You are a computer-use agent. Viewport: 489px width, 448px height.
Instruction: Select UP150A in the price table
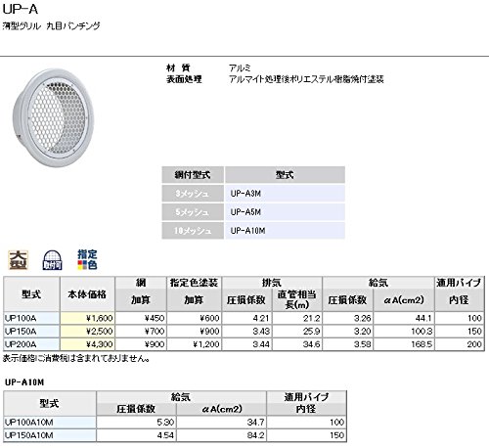[31, 332]
